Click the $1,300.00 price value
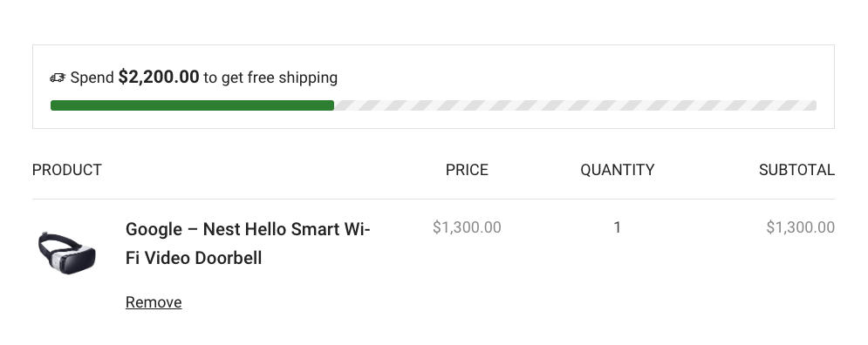 pos(467,227)
